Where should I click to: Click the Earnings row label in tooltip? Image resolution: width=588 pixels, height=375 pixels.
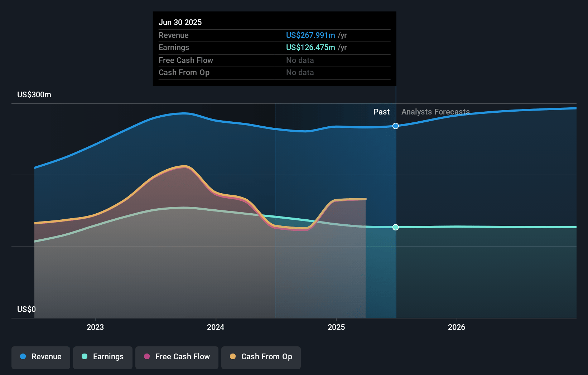174,47
